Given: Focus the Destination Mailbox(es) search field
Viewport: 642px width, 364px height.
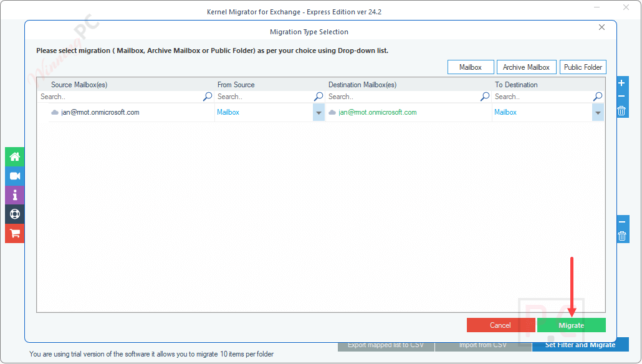Looking at the screenshot, I should [x=409, y=97].
